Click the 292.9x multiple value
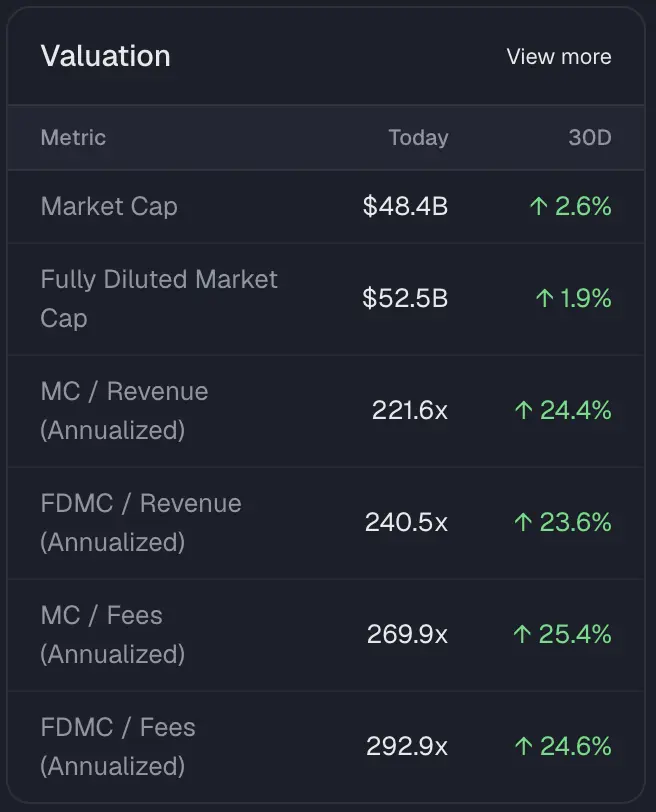 tap(407, 747)
